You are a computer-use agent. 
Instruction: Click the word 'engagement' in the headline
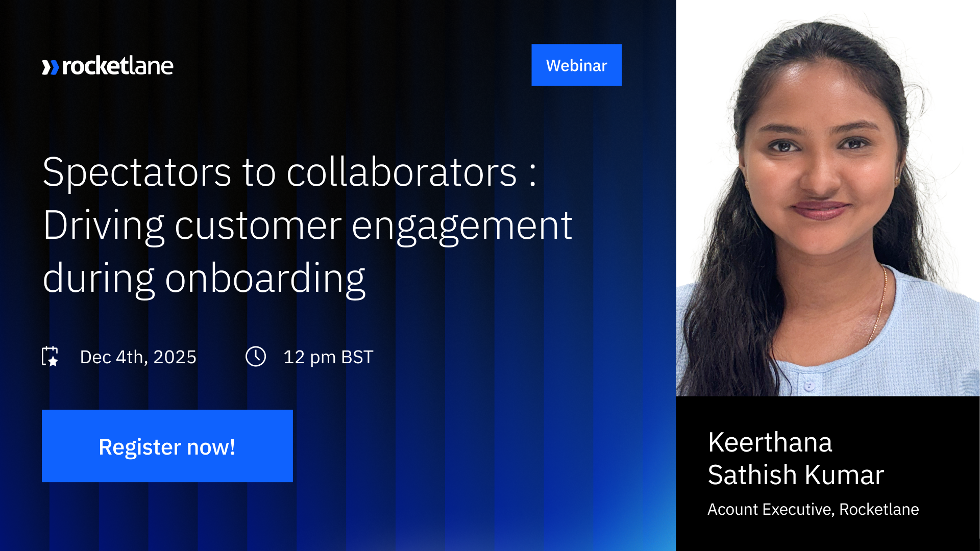461,226
